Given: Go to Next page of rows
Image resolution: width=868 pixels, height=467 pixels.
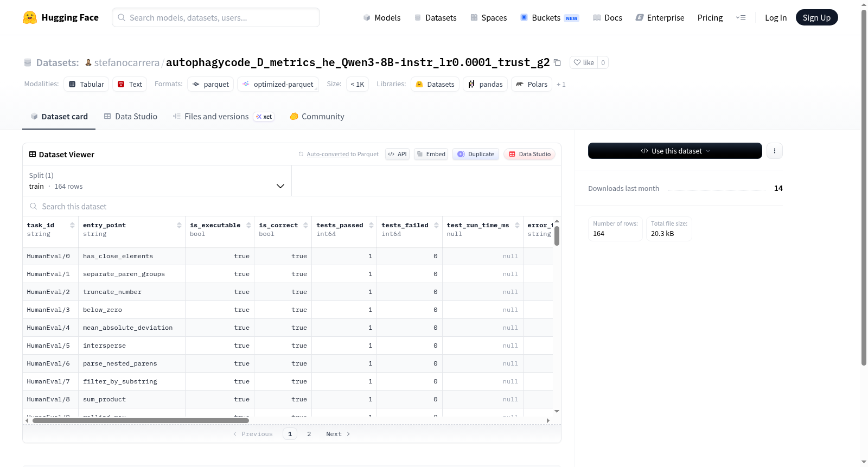Looking at the screenshot, I should click(338, 434).
